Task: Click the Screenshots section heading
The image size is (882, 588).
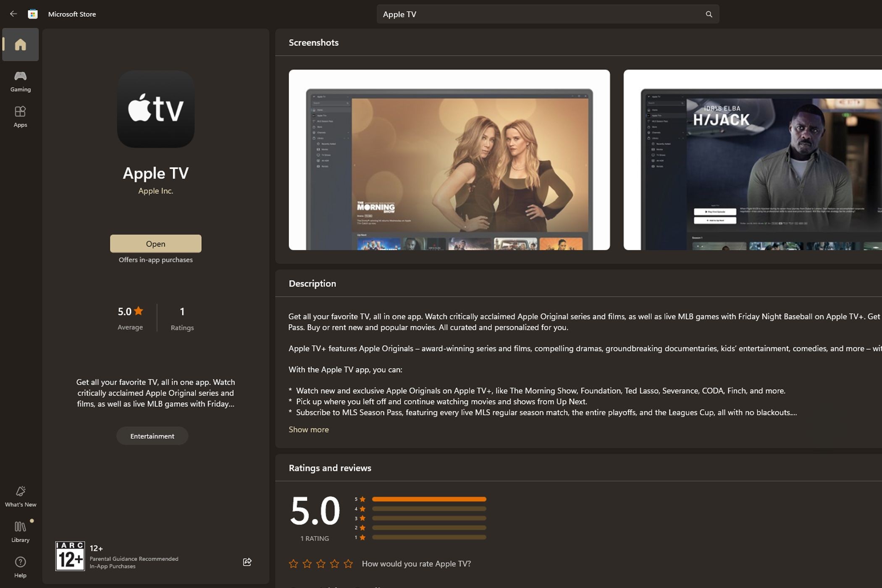Action: [x=314, y=42]
